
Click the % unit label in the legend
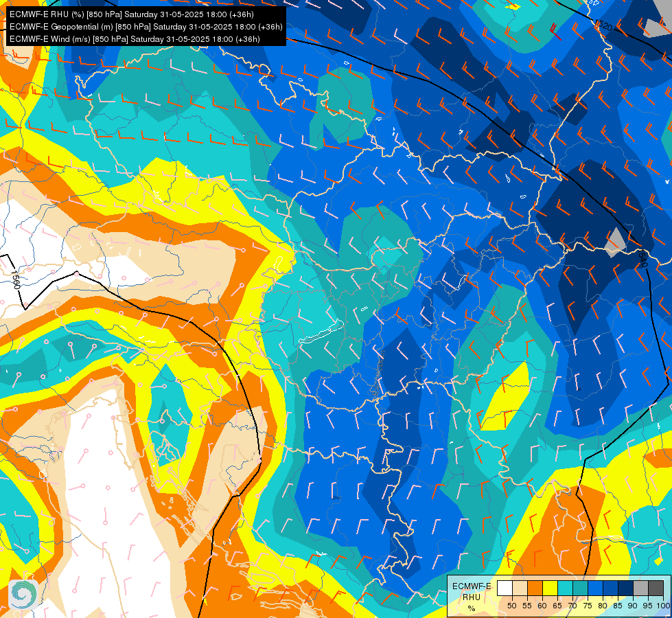[472, 608]
